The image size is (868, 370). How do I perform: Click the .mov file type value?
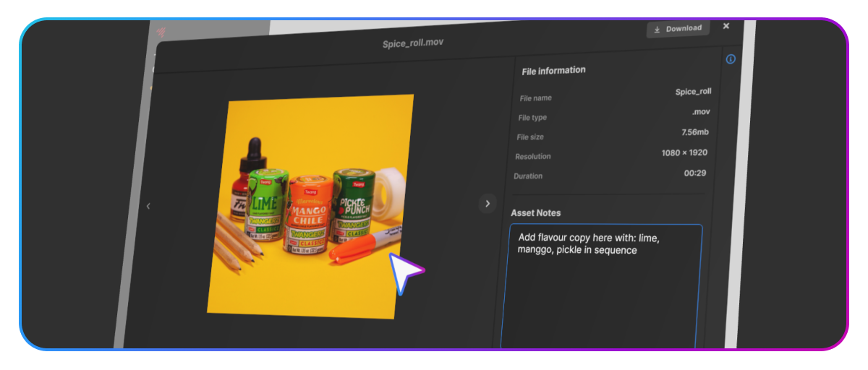(699, 112)
